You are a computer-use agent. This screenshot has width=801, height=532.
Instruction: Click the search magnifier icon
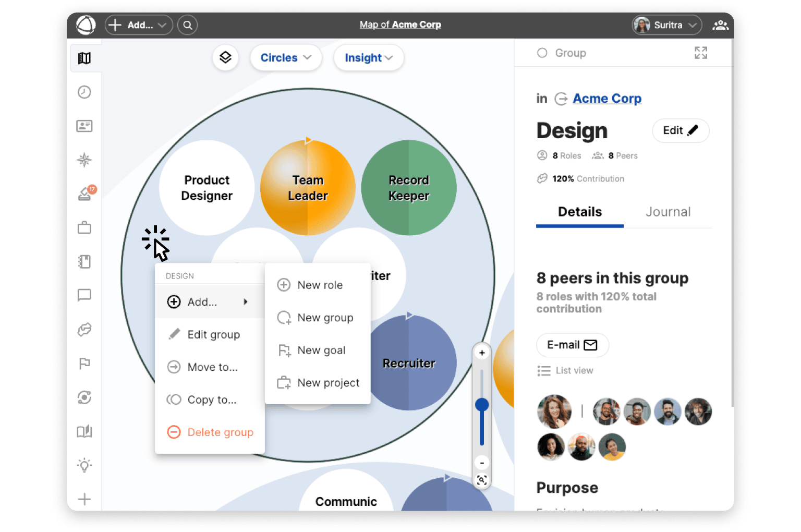click(x=187, y=25)
